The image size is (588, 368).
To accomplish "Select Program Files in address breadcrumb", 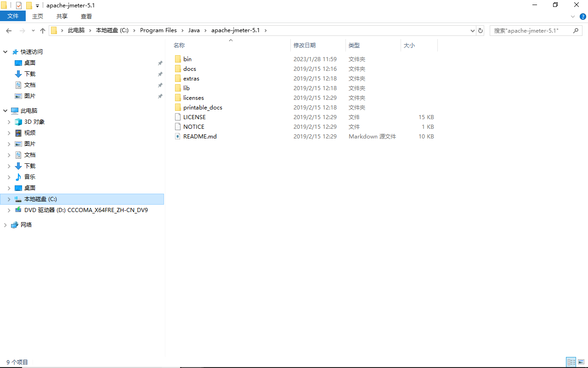I will pyautogui.click(x=158, y=30).
